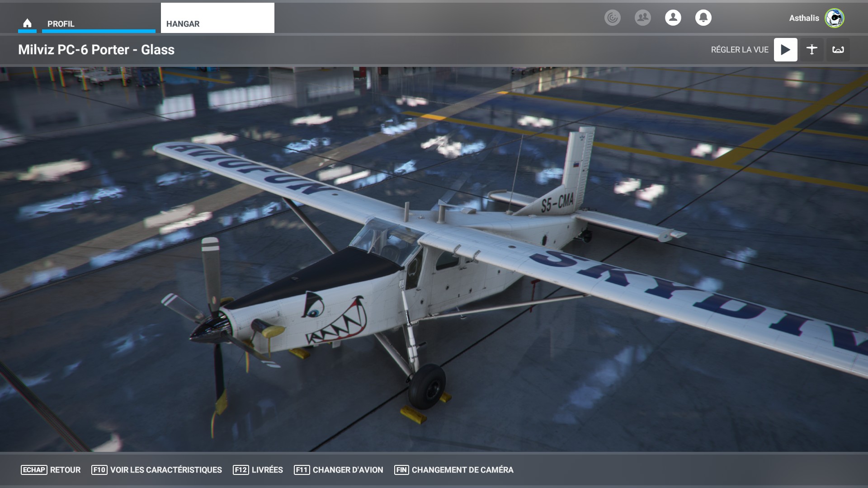Viewport: 868px width, 488px height.
Task: Open the live events radar icon
Action: (613, 18)
